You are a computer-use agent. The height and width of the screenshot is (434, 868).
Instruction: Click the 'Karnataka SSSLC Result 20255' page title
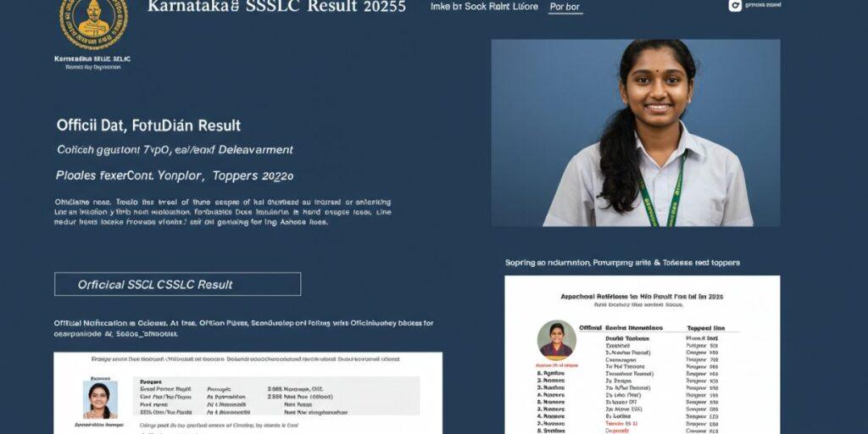[x=277, y=7]
